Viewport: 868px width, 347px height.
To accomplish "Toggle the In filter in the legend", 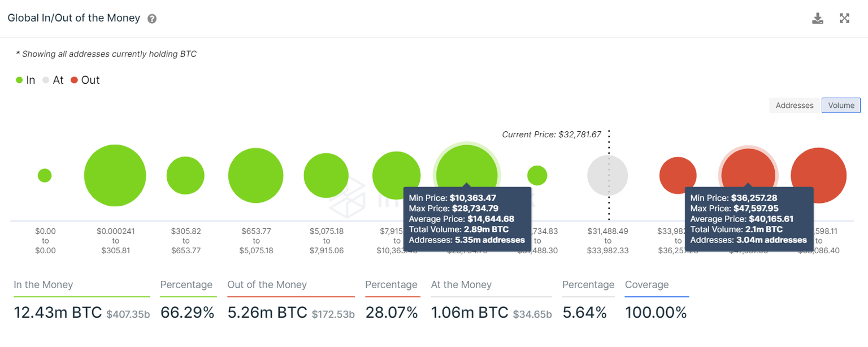I will [x=25, y=80].
